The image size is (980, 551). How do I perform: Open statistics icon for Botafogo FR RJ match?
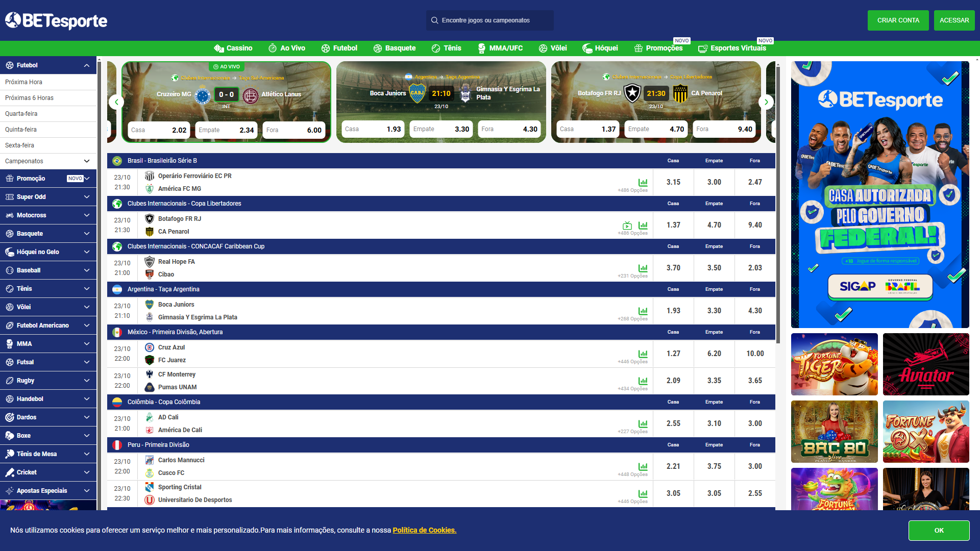tap(643, 225)
